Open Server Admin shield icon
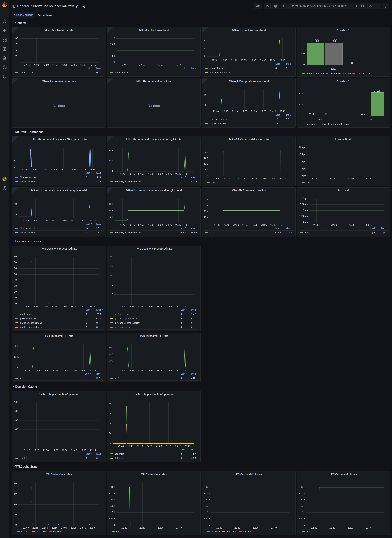This screenshot has width=392, height=538. pyautogui.click(x=4, y=77)
